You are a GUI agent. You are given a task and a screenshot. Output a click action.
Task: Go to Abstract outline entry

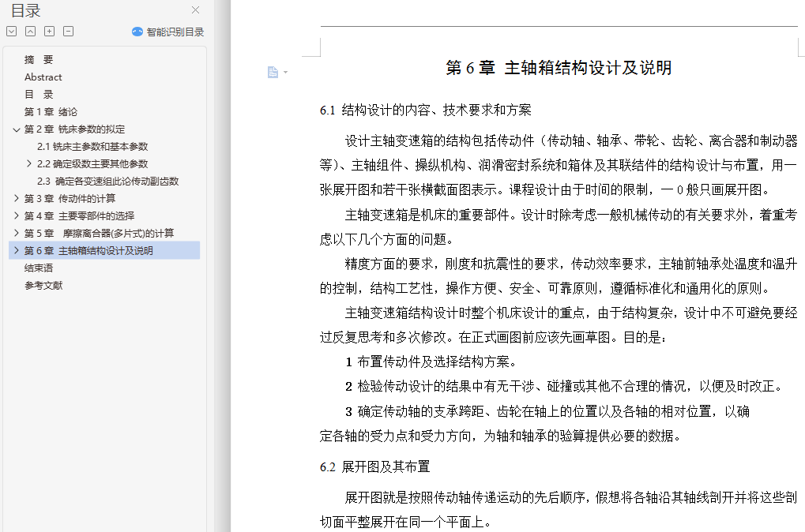[43, 77]
